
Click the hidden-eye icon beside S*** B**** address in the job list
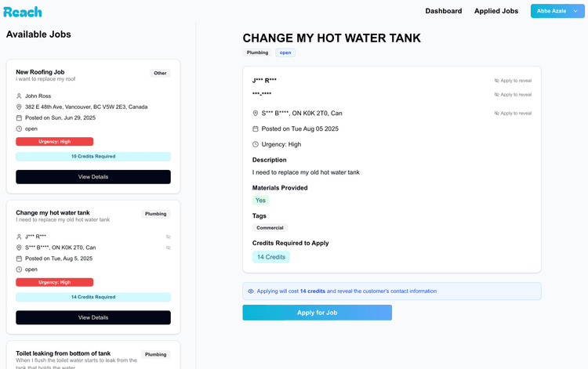[168, 248]
